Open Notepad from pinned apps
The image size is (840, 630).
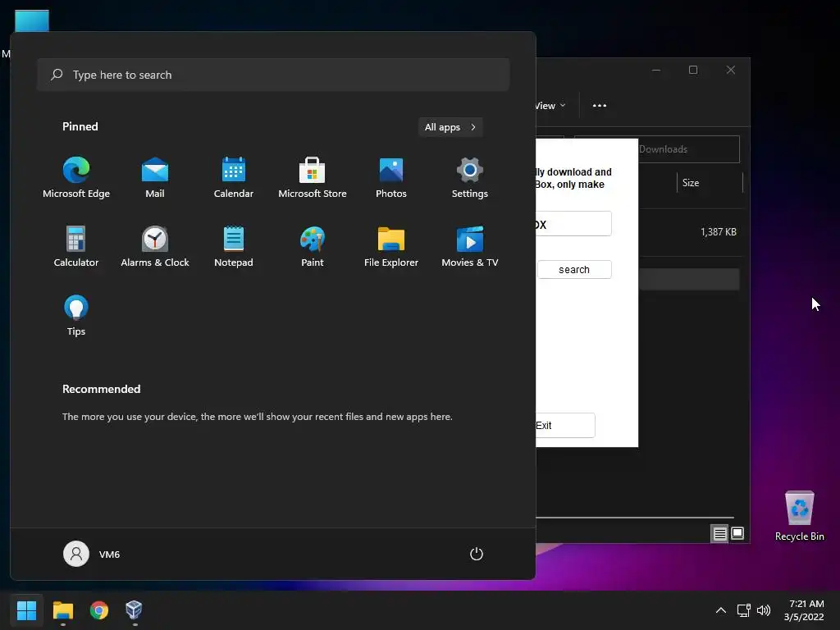[x=234, y=247]
